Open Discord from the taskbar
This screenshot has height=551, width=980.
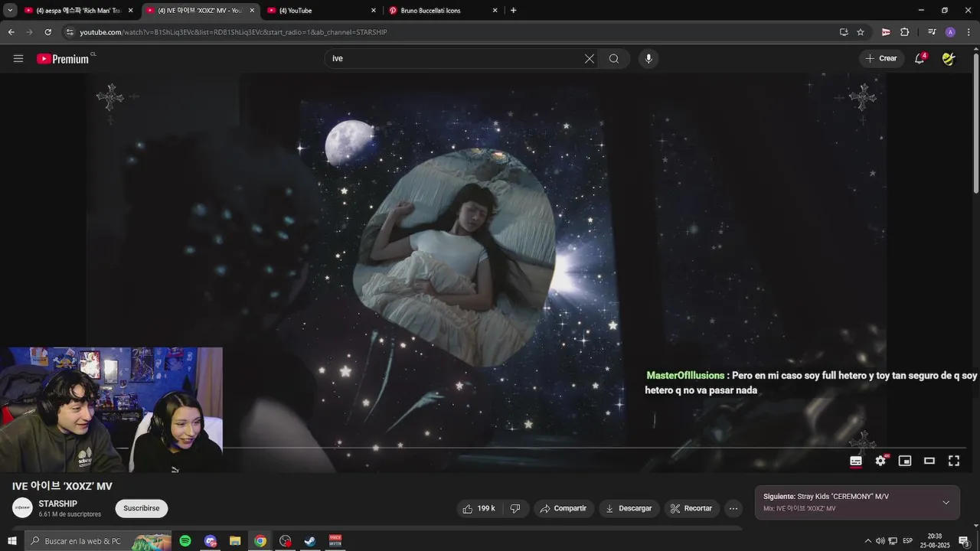click(211, 541)
